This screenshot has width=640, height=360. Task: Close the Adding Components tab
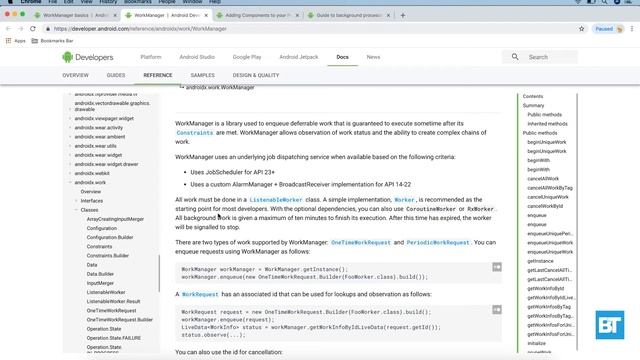[x=297, y=15]
